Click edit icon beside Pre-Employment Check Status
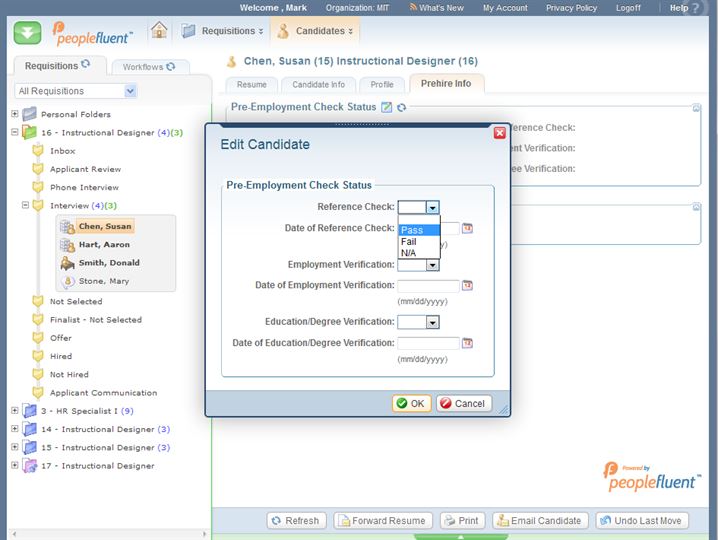Image resolution: width=718 pixels, height=540 pixels. pyautogui.click(x=386, y=107)
